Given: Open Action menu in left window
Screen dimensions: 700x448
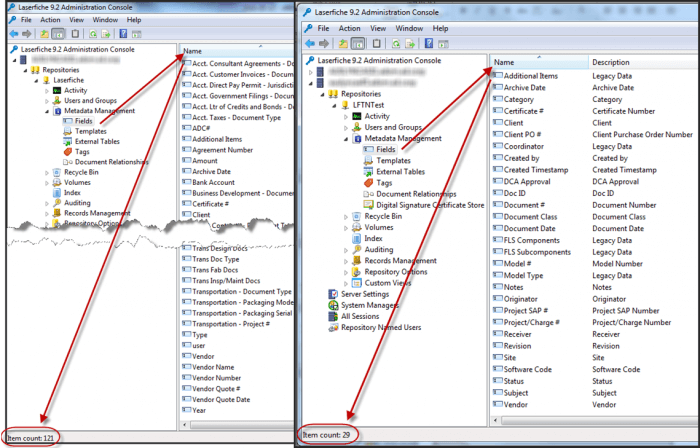Looking at the screenshot, I should (50, 20).
